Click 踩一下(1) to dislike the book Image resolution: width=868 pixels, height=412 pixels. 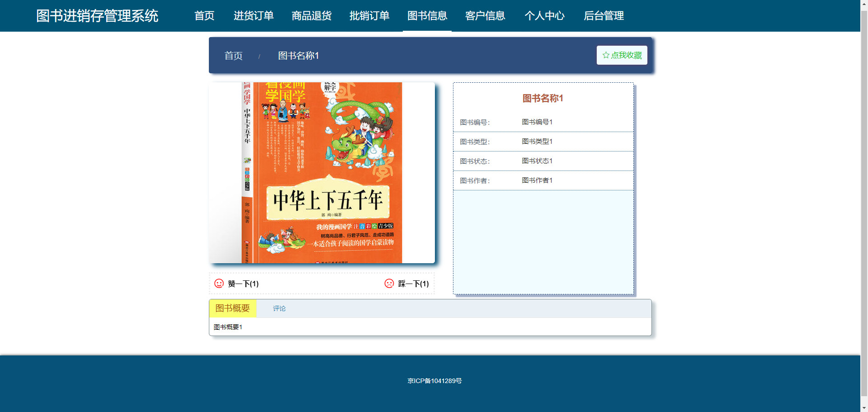[413, 284]
